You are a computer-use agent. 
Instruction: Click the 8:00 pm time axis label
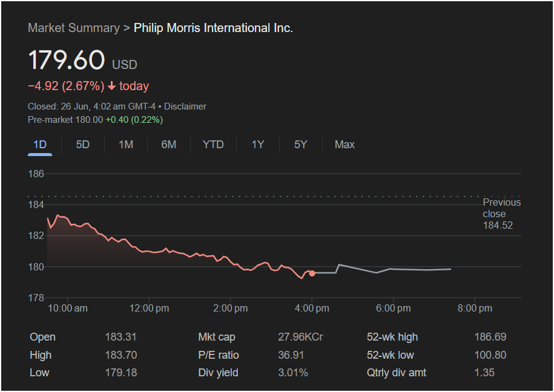point(475,309)
